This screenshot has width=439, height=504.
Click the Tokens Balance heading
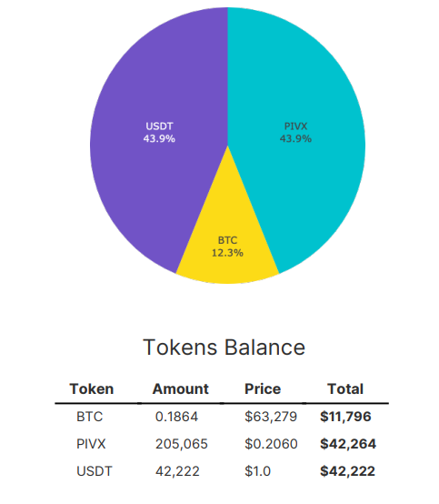point(224,348)
